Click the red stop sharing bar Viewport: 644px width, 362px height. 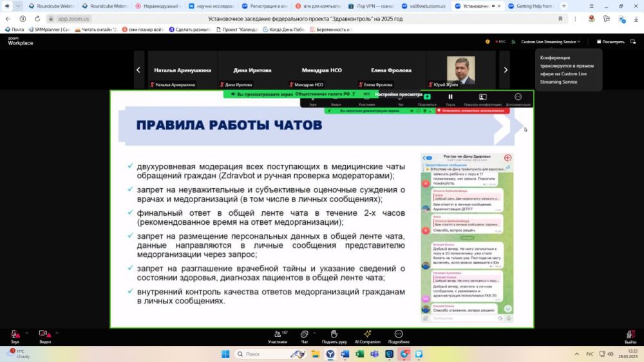click(472, 111)
